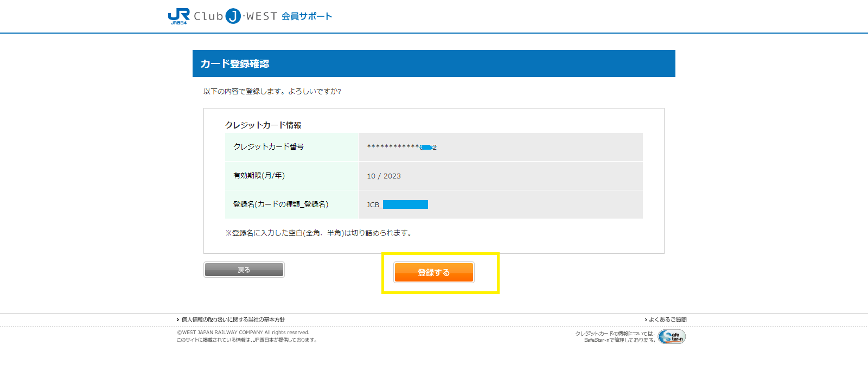The width and height of the screenshot is (868, 390).
Task: Click the 会員サポート header text
Action: pos(307,16)
